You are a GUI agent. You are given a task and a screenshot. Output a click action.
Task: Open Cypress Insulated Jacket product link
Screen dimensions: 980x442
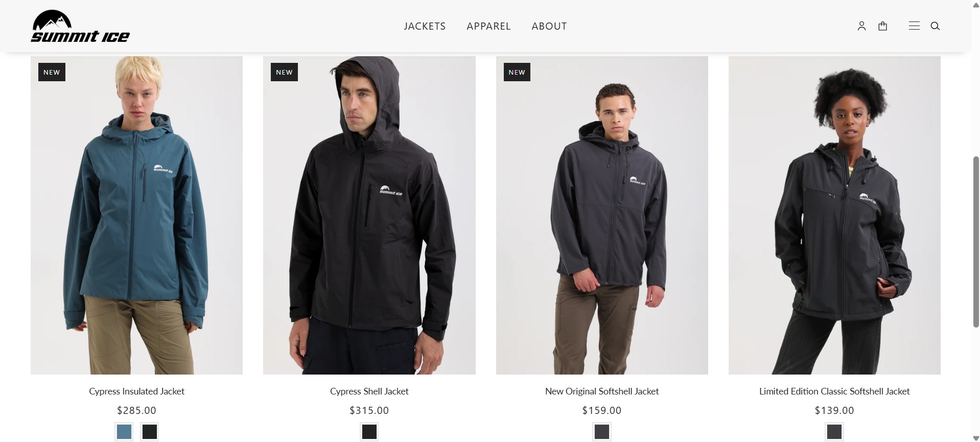(136, 391)
